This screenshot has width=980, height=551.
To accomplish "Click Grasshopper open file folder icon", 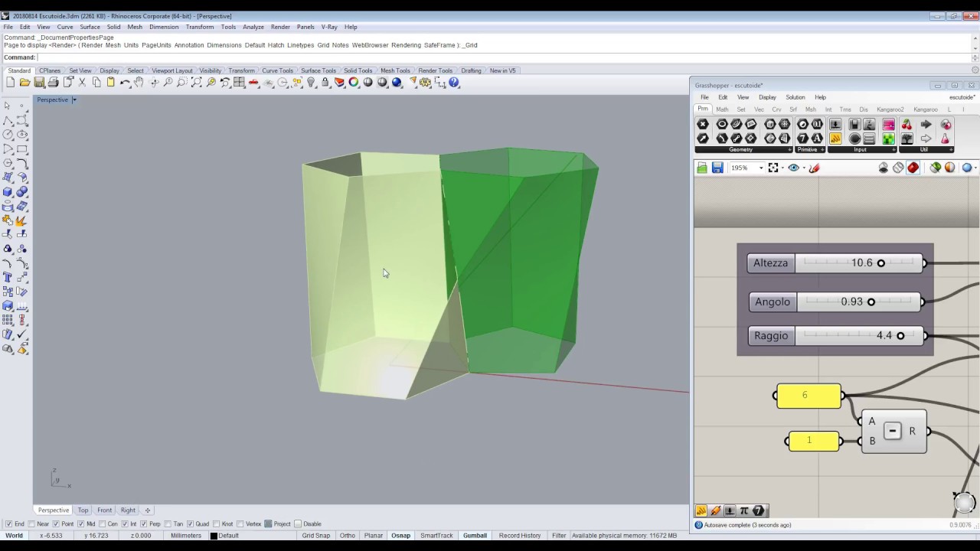I will click(701, 168).
